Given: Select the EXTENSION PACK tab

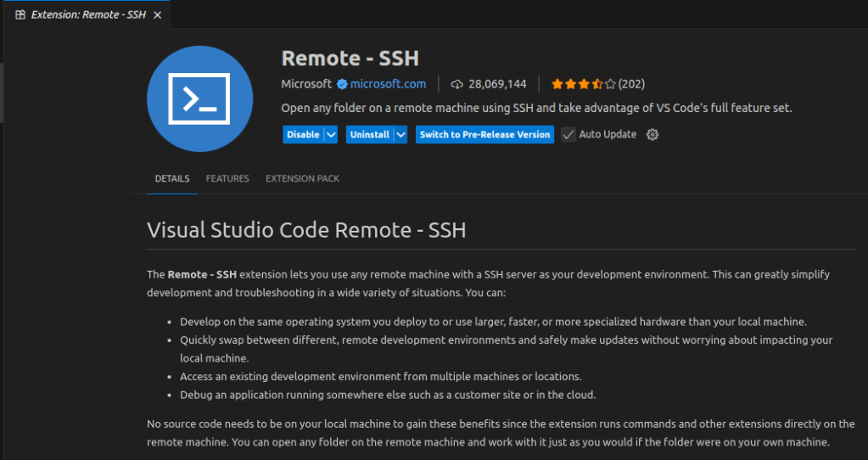Looking at the screenshot, I should pos(302,179).
